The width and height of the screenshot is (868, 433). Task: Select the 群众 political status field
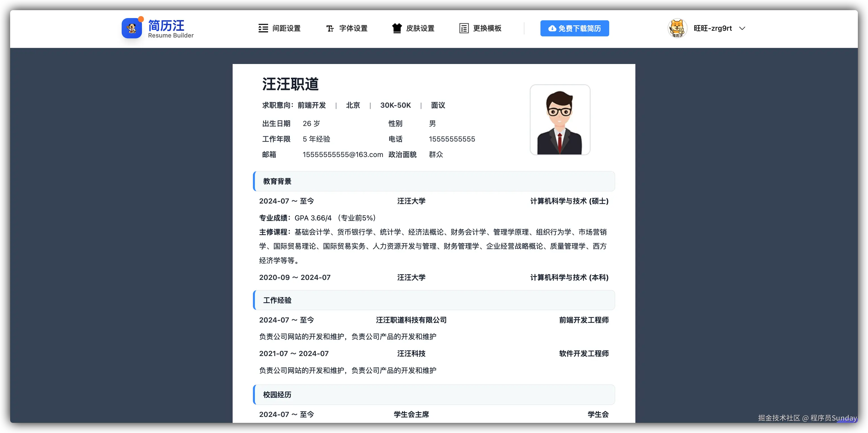tap(436, 154)
